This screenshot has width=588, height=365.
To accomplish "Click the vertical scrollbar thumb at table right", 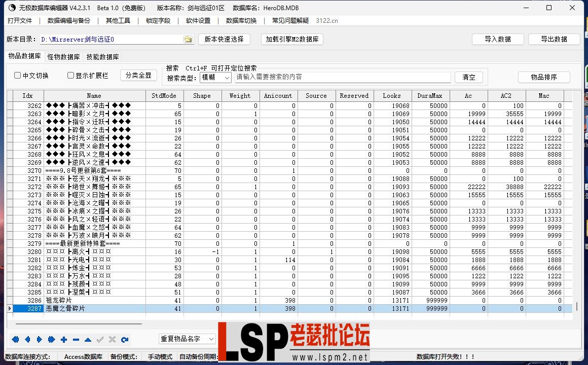I will click(576, 307).
